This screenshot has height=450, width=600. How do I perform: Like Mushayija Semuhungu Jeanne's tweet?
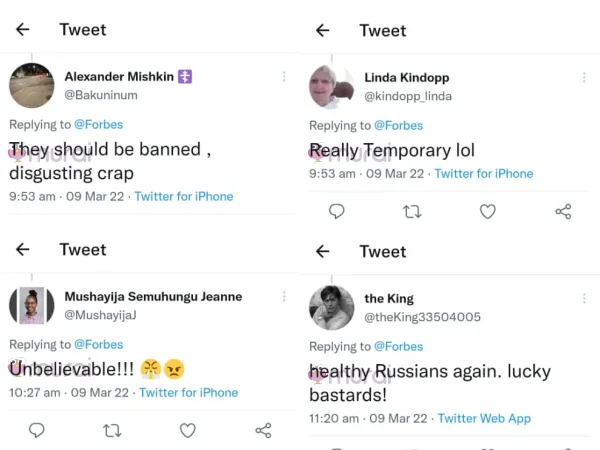point(187,430)
